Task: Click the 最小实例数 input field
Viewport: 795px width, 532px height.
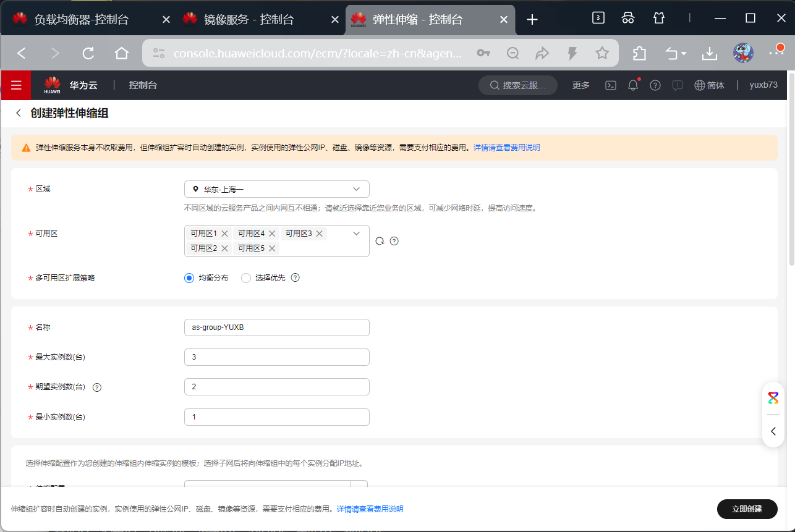Action: coord(277,417)
